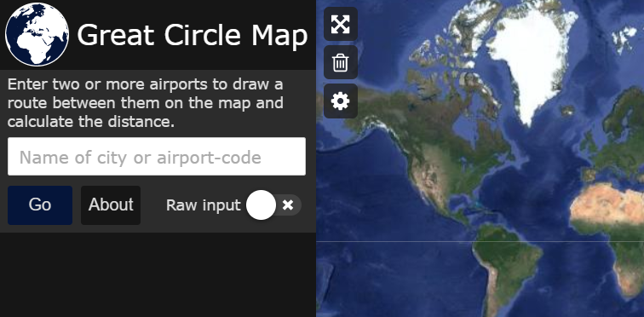This screenshot has height=317, width=644.
Task: Click on Greenland on the map
Action: [530, 57]
